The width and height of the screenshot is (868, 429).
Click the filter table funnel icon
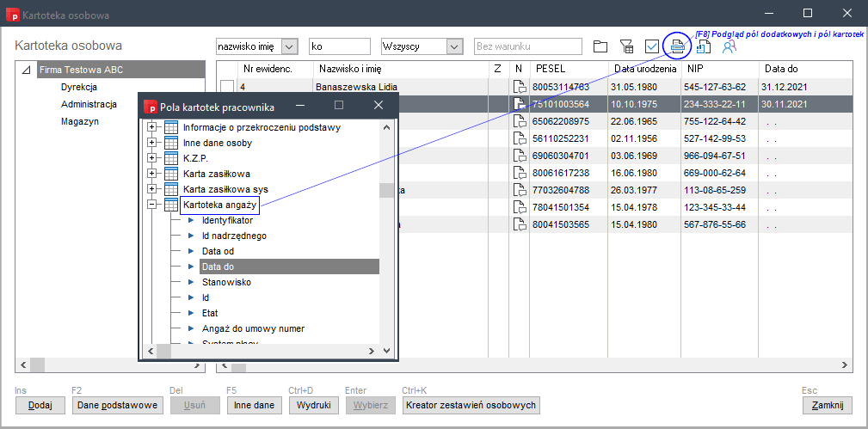(626, 46)
